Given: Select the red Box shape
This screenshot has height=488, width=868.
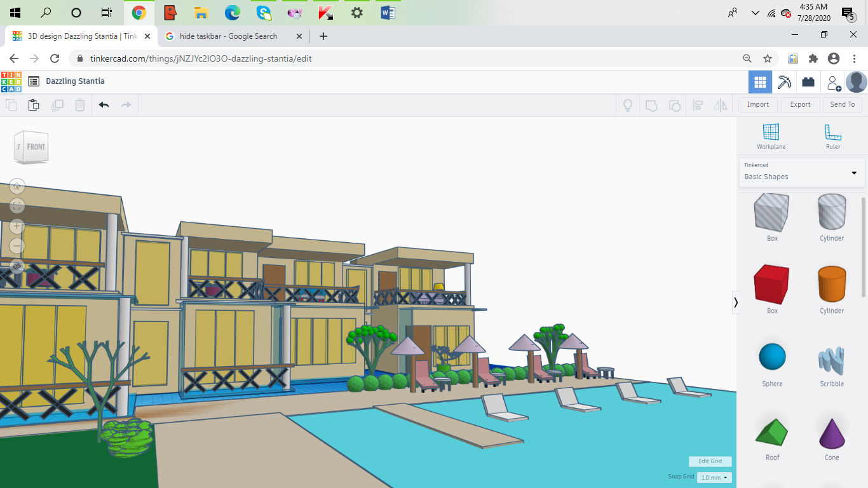Looking at the screenshot, I should [x=772, y=285].
